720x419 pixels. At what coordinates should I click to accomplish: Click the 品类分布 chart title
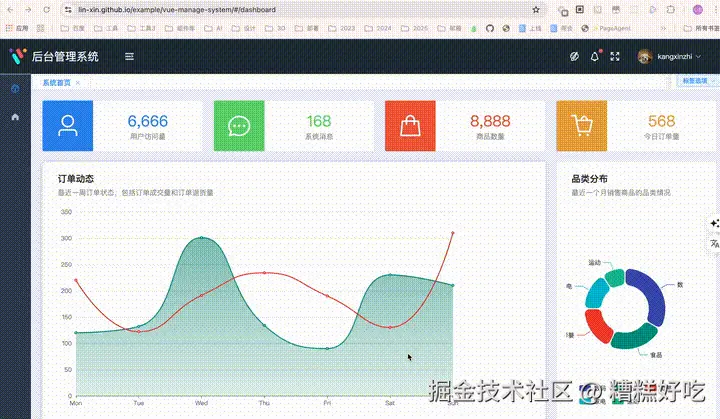[x=589, y=179]
